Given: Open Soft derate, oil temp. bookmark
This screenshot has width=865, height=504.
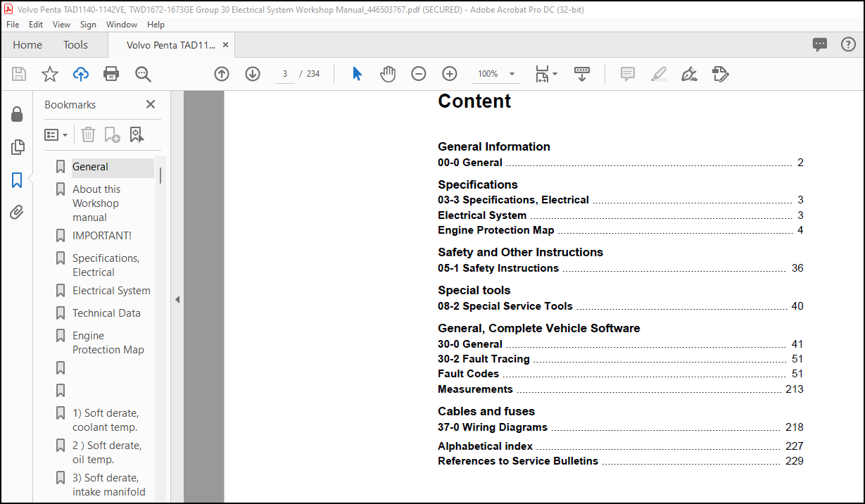Looking at the screenshot, I should point(107,453).
